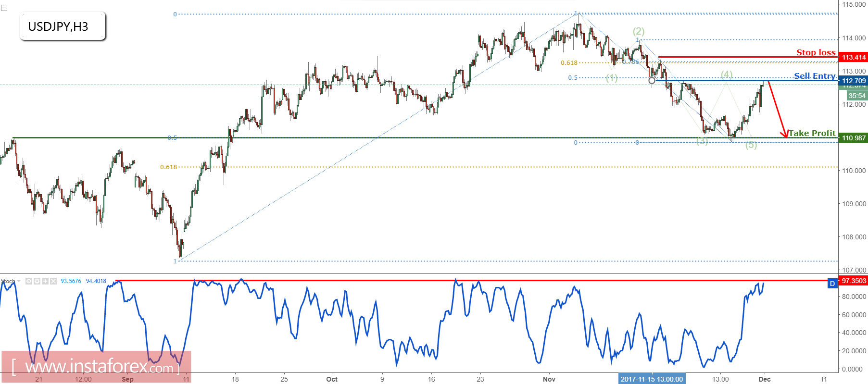Click the Oct label on the time axis
Screen dimensions: 868x384
(x=332, y=379)
